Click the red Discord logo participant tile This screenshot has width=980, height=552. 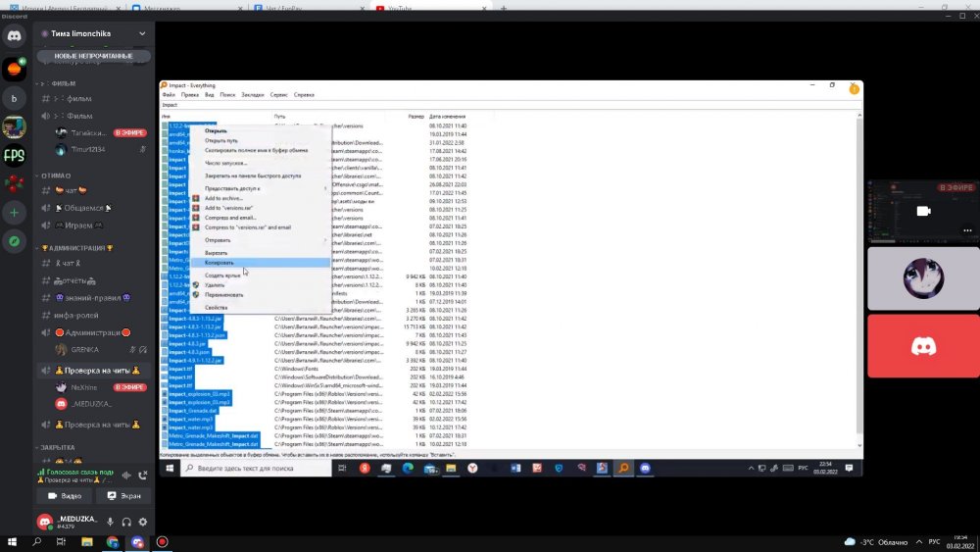pyautogui.click(x=923, y=346)
